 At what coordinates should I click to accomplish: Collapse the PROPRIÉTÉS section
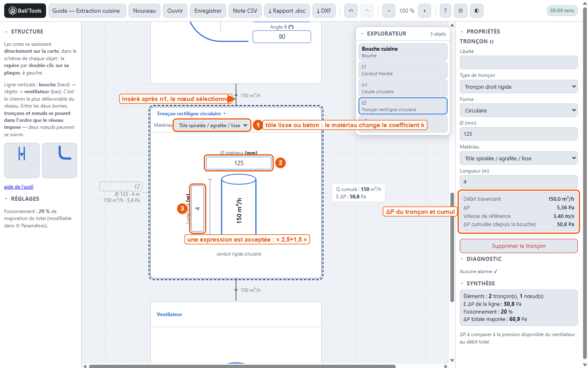coord(462,31)
